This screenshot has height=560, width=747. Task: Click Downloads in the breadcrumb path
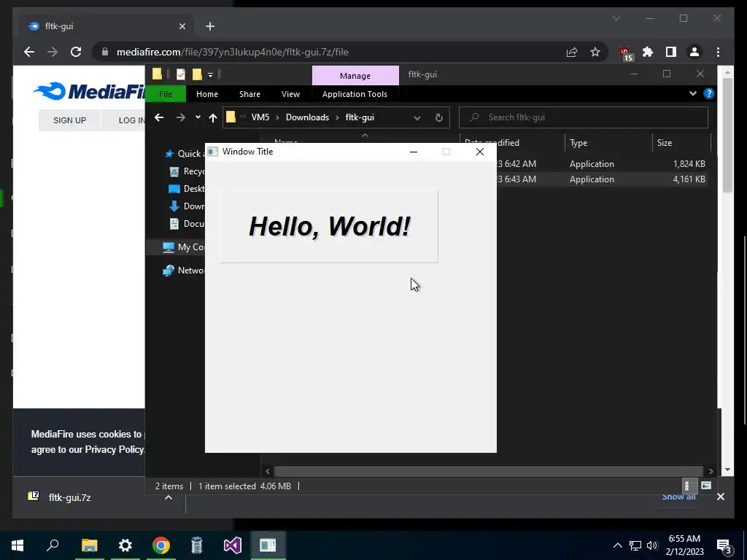coord(307,117)
